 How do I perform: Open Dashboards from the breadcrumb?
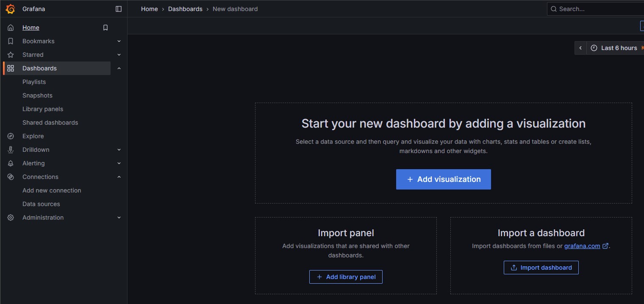coord(185,8)
